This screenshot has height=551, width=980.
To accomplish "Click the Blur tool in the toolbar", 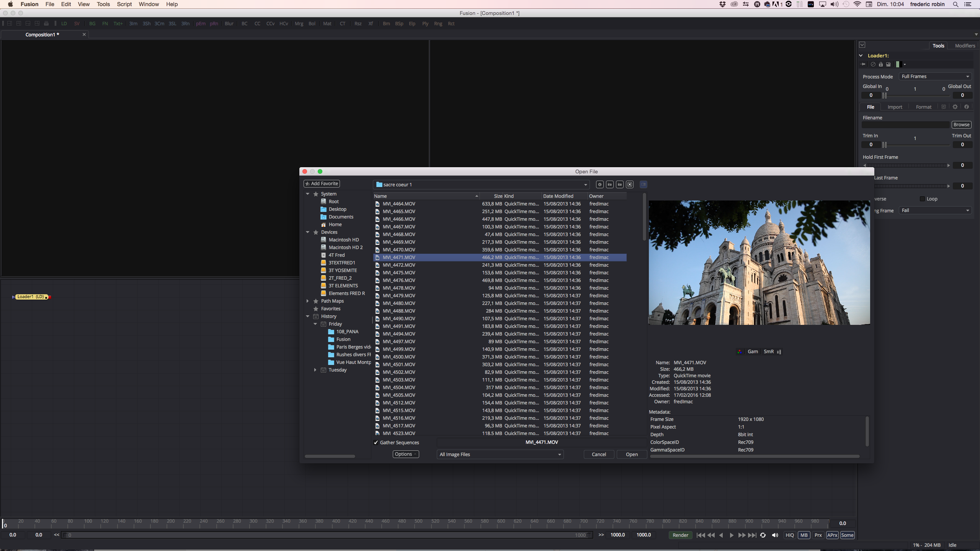I will click(229, 23).
